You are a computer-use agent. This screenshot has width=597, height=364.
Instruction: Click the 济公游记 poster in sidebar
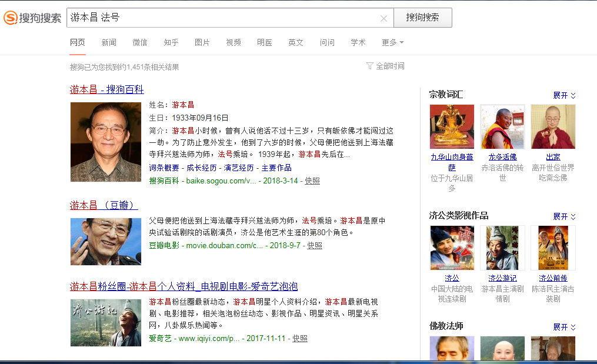click(x=502, y=248)
